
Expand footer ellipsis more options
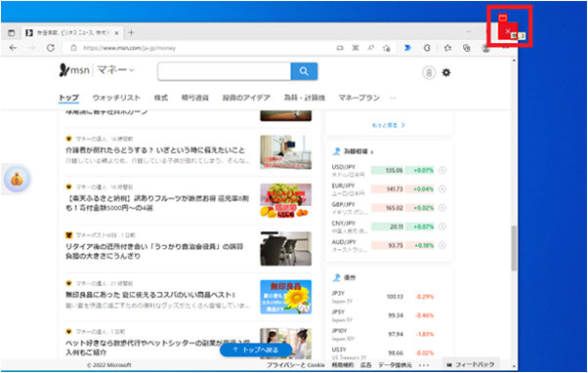coord(424,365)
